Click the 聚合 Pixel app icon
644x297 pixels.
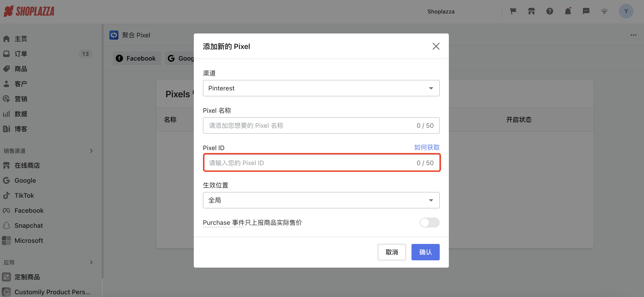(x=114, y=35)
